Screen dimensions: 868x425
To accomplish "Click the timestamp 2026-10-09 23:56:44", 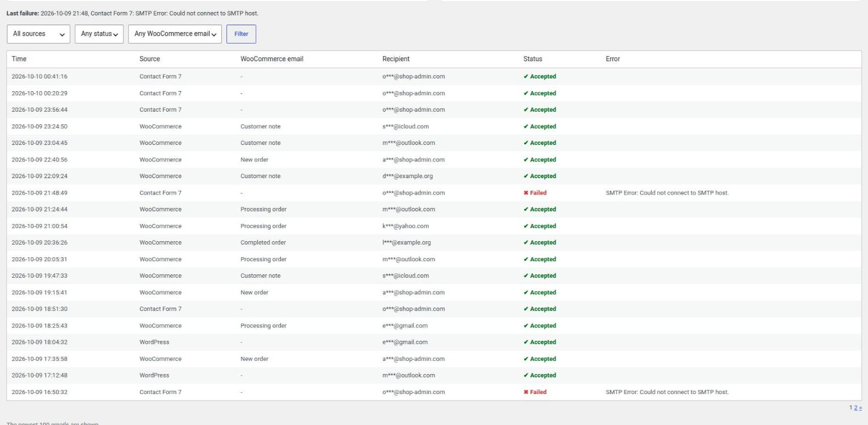I will [40, 109].
